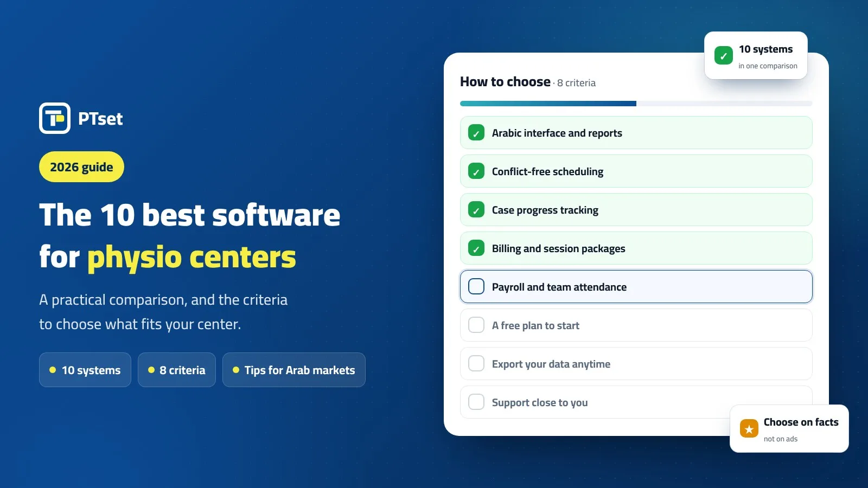
Task: Click the PTset brand name text
Action: [x=100, y=119]
